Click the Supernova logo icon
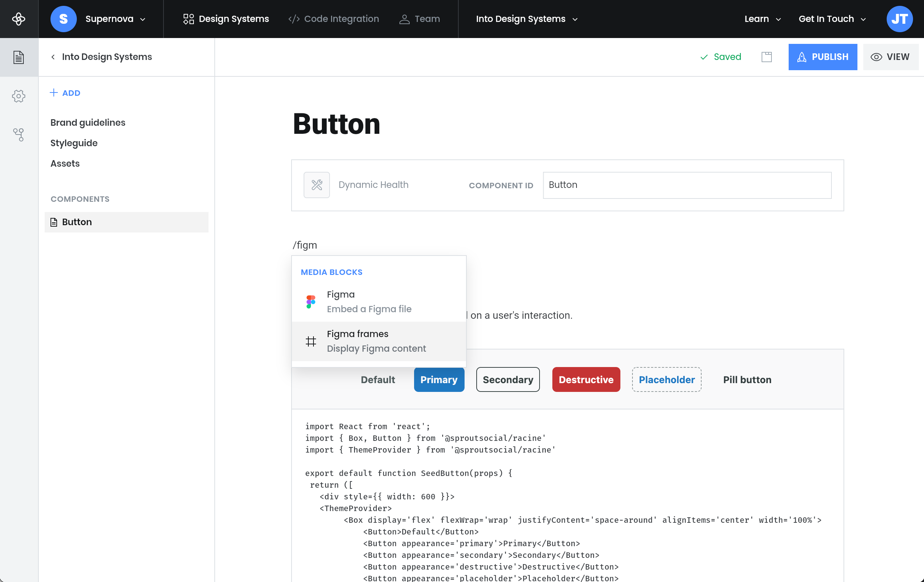 click(x=19, y=19)
